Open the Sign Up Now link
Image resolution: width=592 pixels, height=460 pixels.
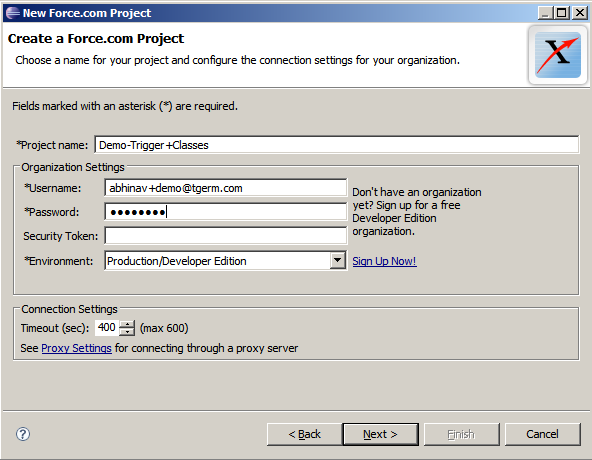(x=384, y=261)
